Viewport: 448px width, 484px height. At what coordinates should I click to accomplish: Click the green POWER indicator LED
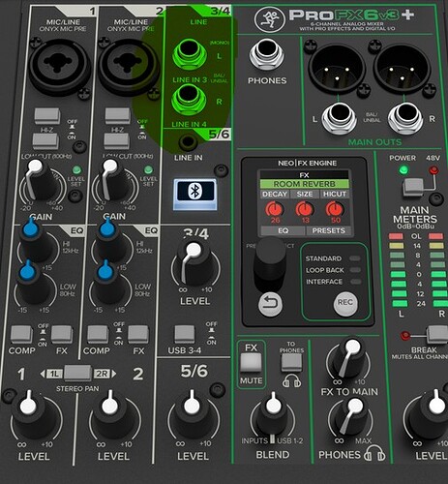coord(403,169)
